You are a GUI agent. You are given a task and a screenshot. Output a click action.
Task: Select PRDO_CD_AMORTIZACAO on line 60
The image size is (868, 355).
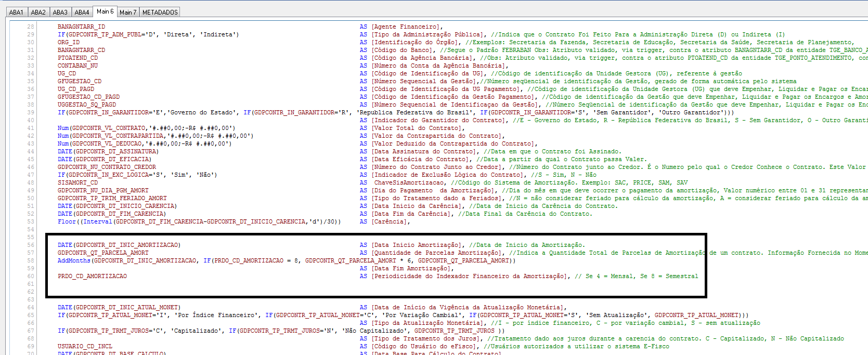tap(92, 276)
